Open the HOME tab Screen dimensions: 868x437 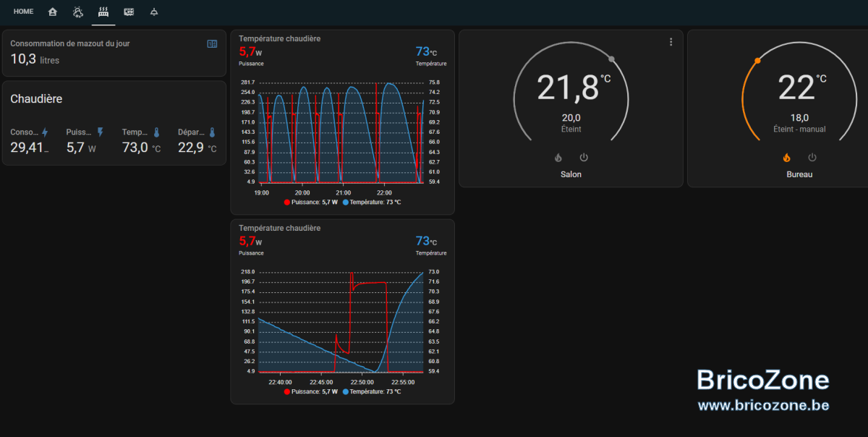(x=23, y=12)
